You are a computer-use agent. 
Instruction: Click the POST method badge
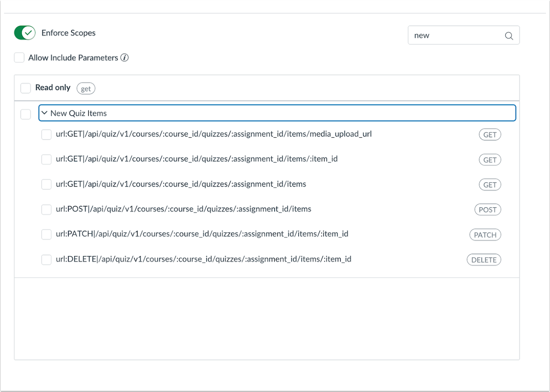[488, 210]
